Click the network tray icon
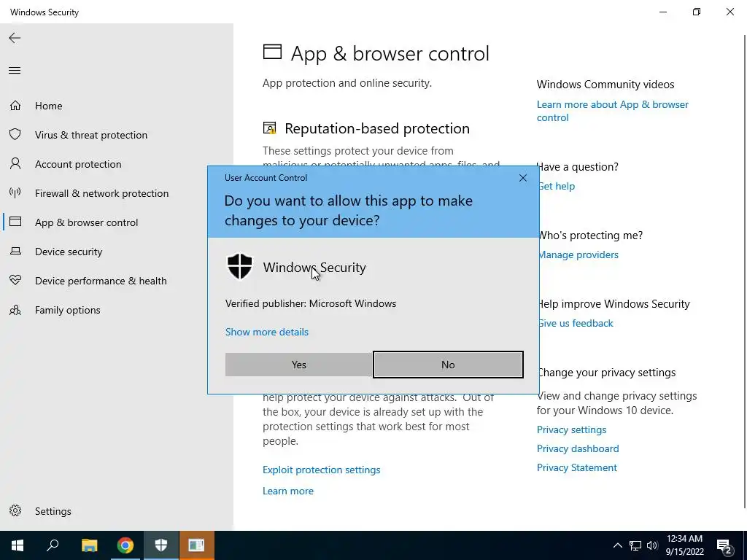This screenshot has width=747, height=560. (x=635, y=545)
